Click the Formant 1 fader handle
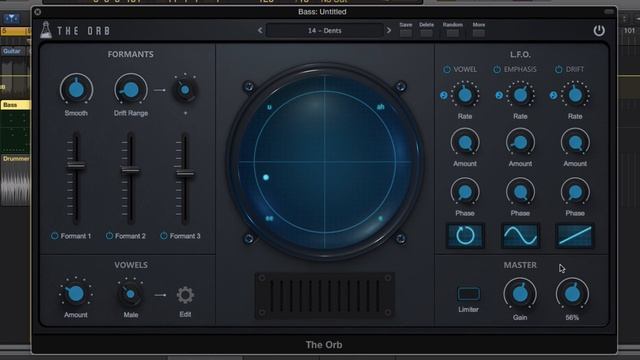The height and width of the screenshot is (360, 640). point(76,166)
